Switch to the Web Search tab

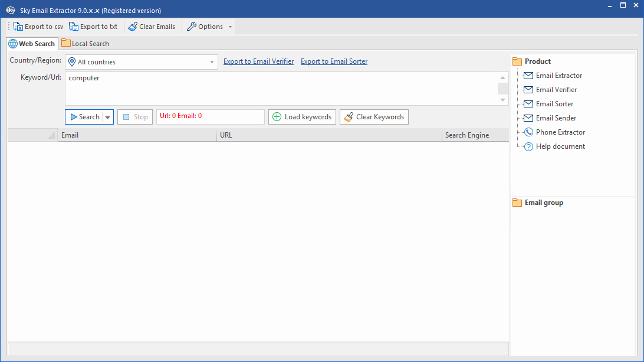(x=32, y=44)
